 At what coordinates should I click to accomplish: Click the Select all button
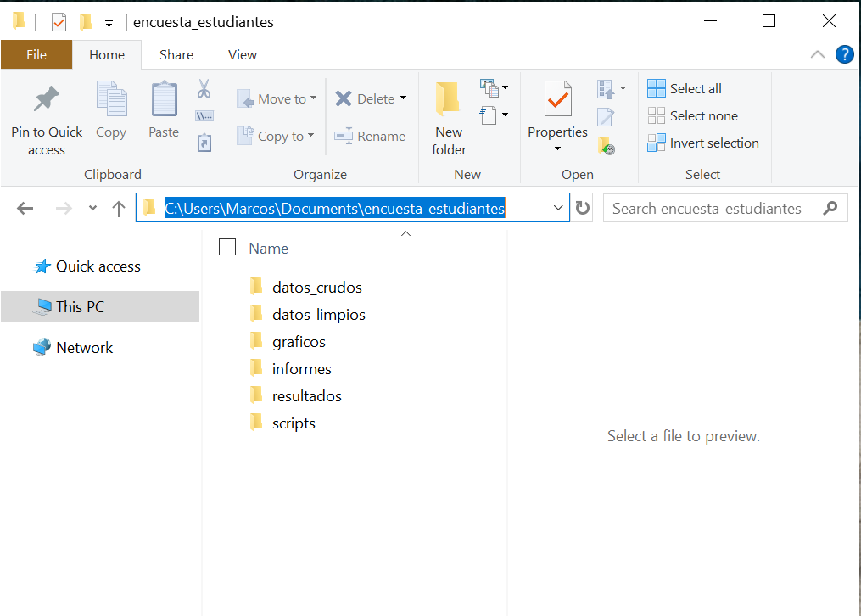tap(685, 88)
